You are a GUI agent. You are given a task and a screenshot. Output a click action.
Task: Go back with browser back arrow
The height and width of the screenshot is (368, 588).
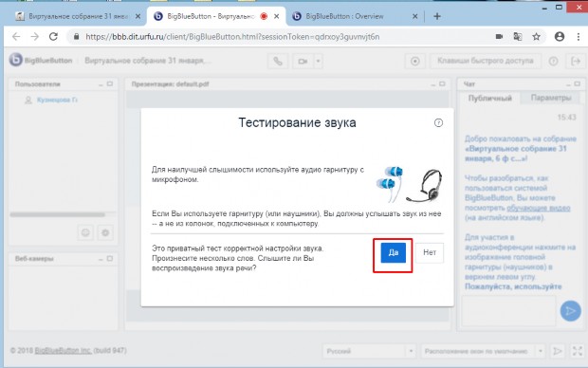point(16,36)
